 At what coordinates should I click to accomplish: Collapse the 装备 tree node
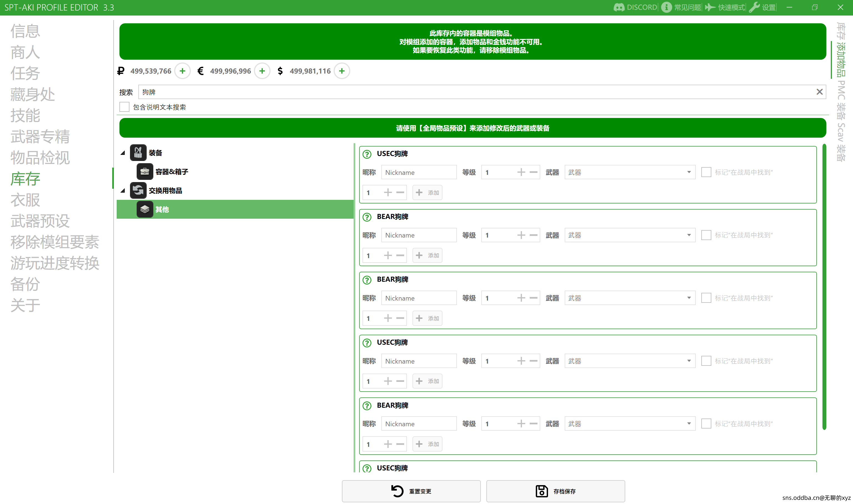pyautogui.click(x=123, y=153)
